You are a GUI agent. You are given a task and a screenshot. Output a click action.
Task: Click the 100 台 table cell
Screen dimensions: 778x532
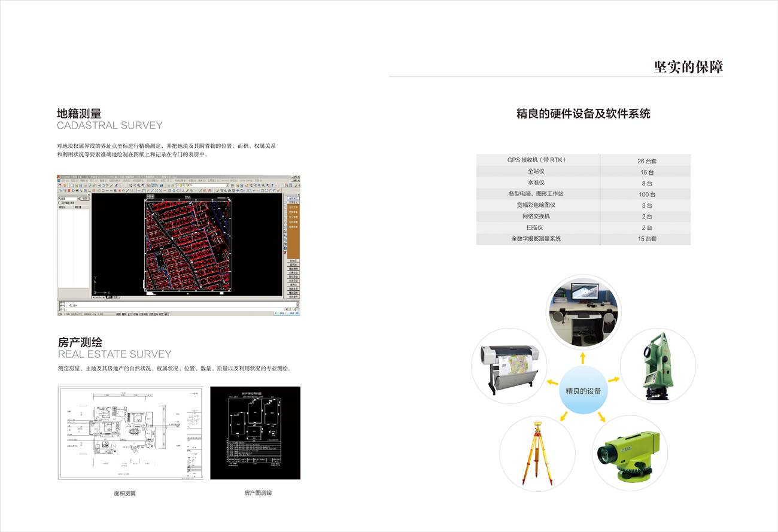click(x=646, y=194)
